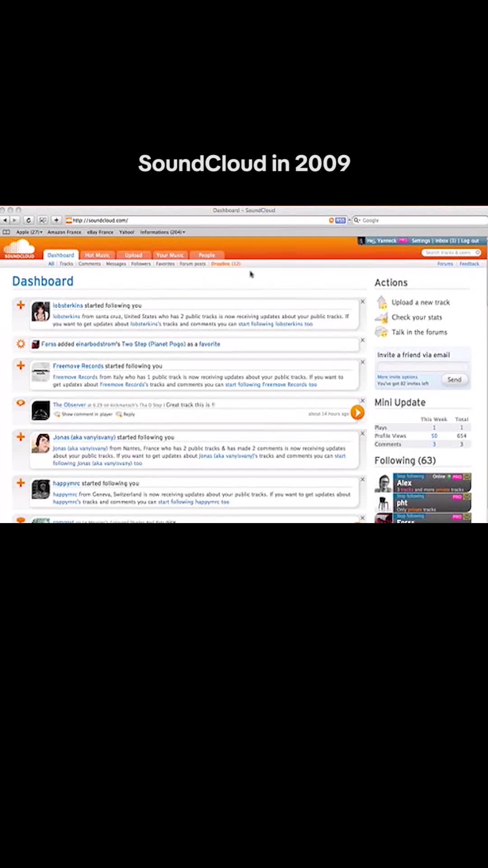The width and height of the screenshot is (488, 868).
Task: Click Log out in the top bar
Action: (470, 241)
